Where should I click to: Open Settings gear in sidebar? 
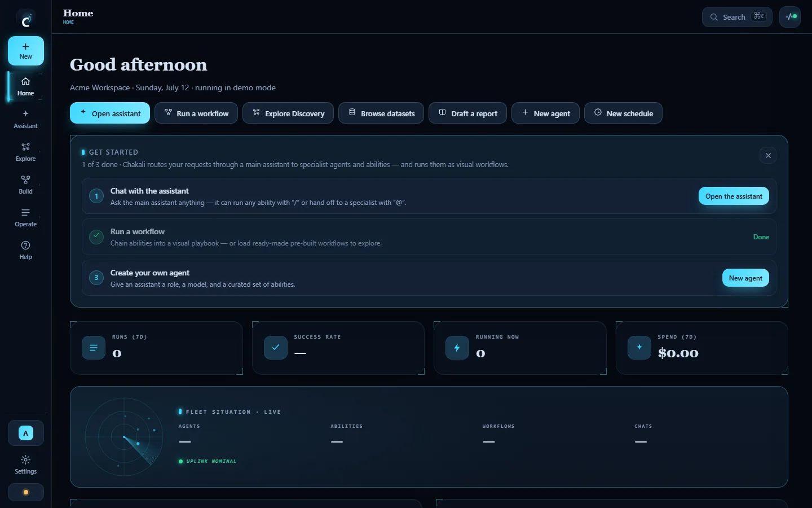(x=26, y=465)
